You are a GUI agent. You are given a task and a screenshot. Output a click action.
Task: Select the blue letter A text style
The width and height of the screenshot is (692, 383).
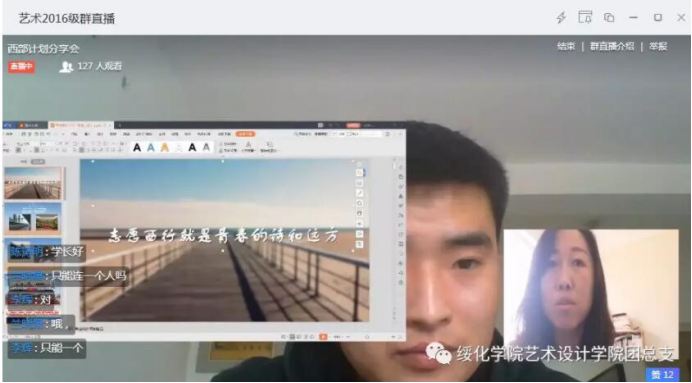(x=150, y=147)
